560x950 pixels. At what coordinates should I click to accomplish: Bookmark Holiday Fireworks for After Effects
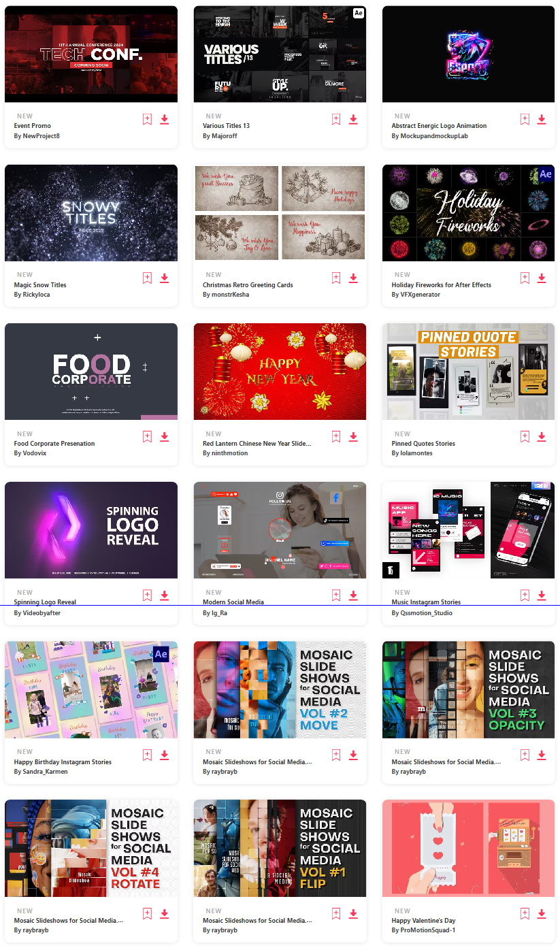pos(525,278)
